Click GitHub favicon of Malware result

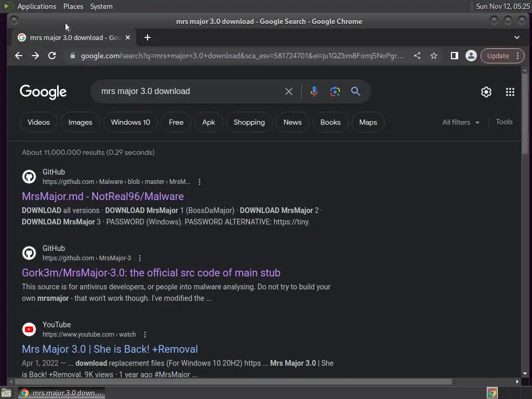click(x=29, y=177)
